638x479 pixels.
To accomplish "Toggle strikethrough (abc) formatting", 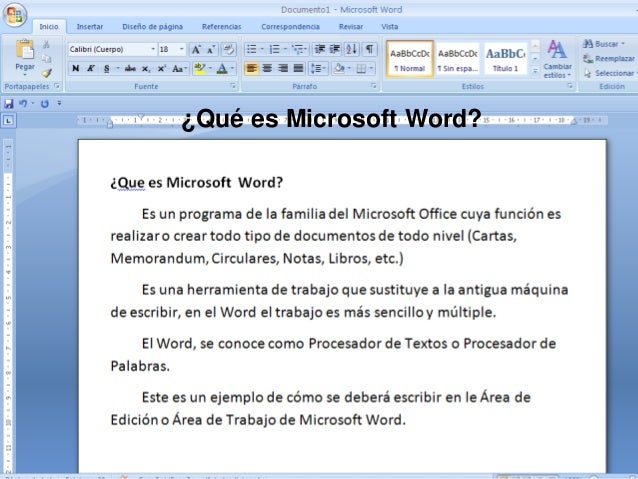I will click(x=130, y=68).
